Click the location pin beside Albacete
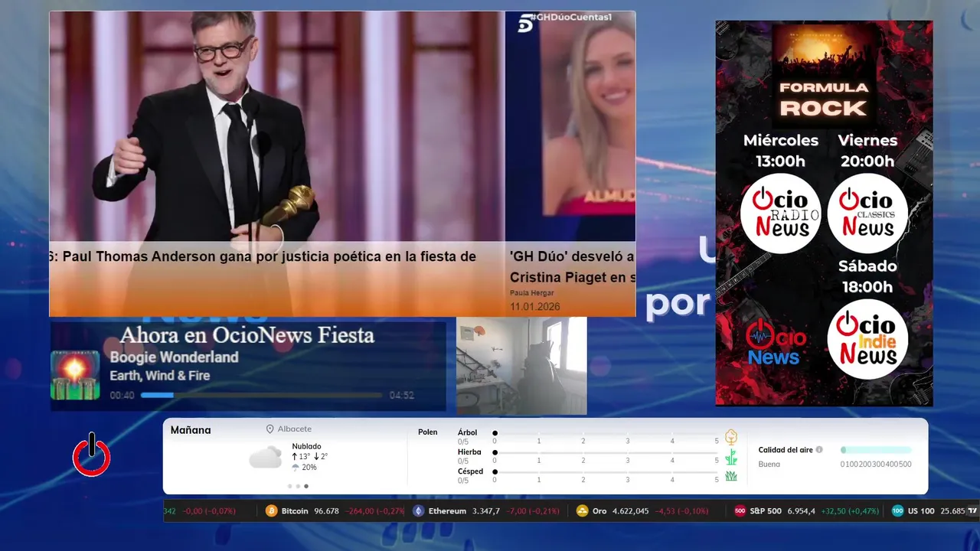Viewport: 980px width, 551px height. tap(269, 429)
